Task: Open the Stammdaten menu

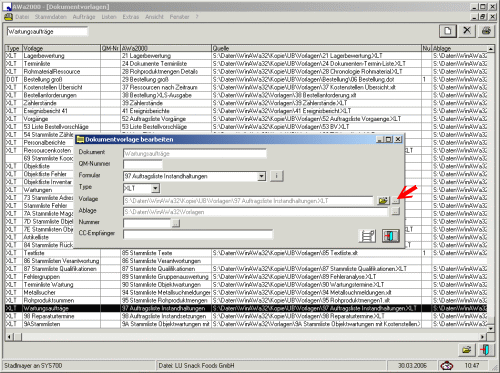Action: (x=51, y=17)
